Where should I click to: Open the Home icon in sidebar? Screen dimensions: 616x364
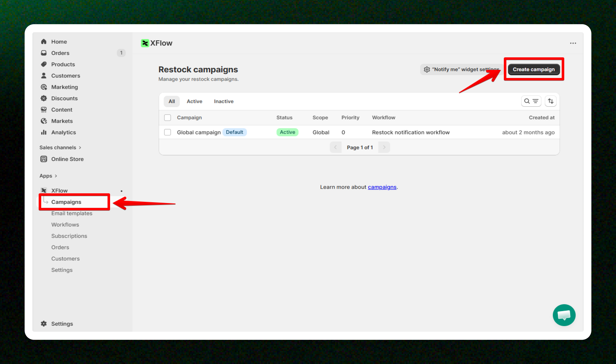[x=44, y=41]
